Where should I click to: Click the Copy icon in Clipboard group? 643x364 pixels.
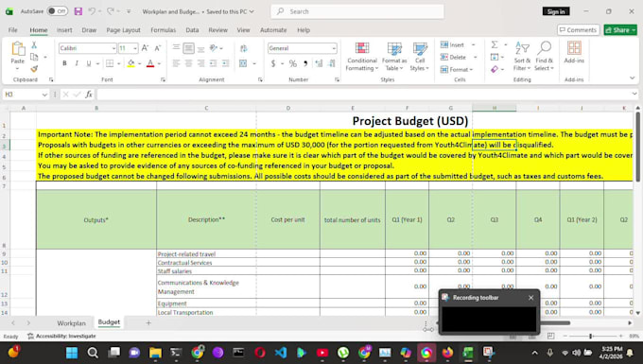(34, 57)
